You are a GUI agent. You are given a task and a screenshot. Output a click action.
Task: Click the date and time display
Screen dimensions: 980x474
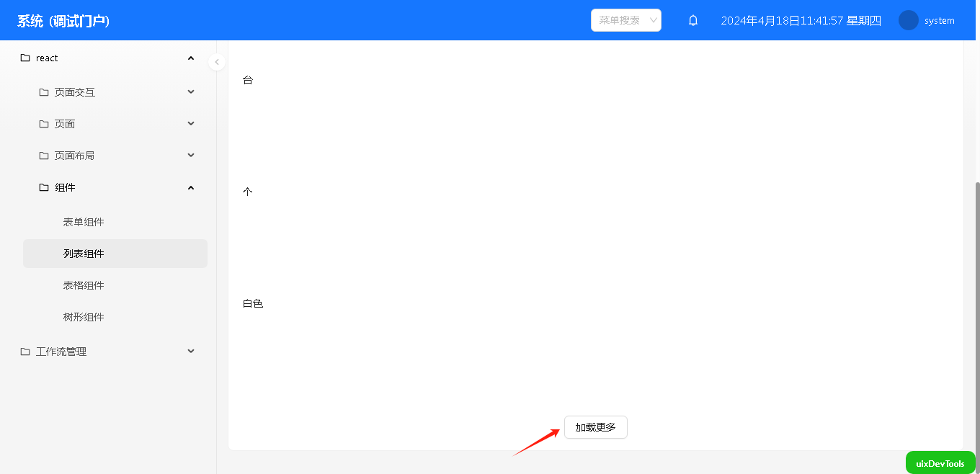(x=801, y=20)
